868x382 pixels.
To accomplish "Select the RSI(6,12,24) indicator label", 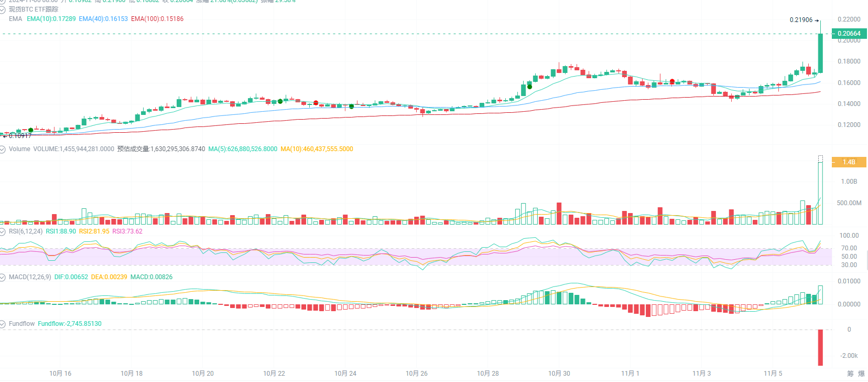I will click(x=26, y=231).
